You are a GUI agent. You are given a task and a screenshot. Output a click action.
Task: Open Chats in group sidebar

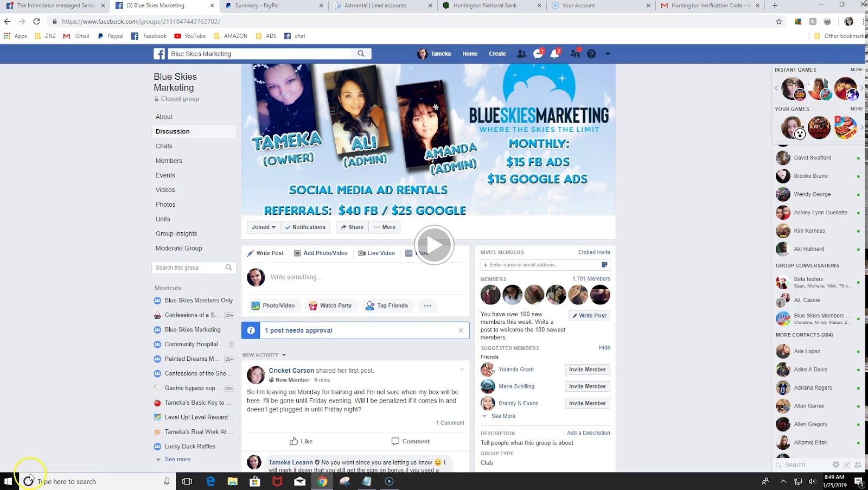(164, 146)
